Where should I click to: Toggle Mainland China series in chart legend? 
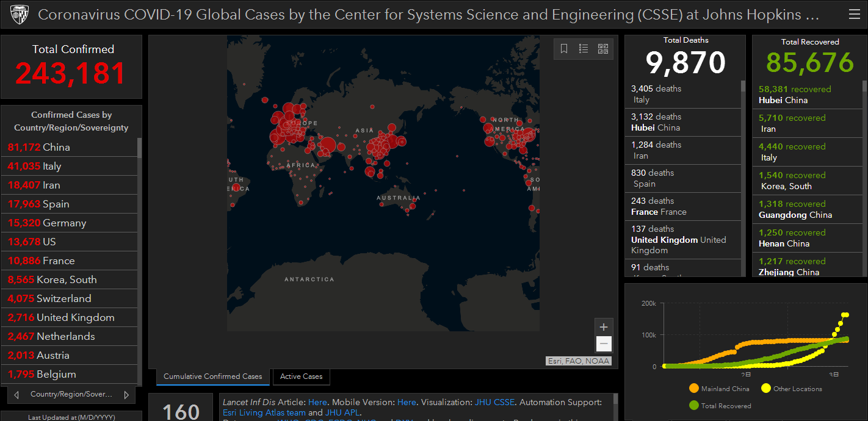coord(718,389)
